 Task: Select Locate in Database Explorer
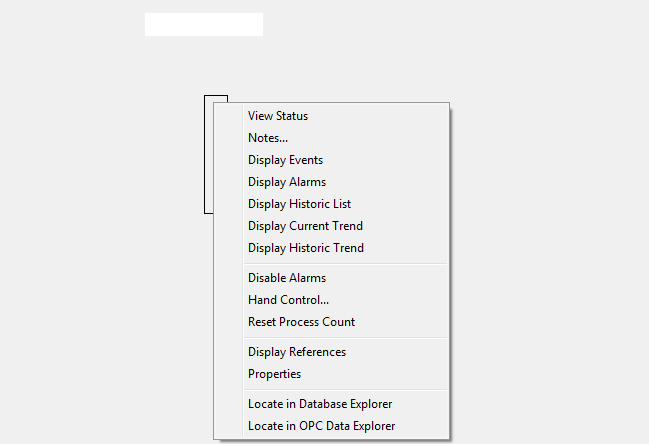pyautogui.click(x=320, y=404)
